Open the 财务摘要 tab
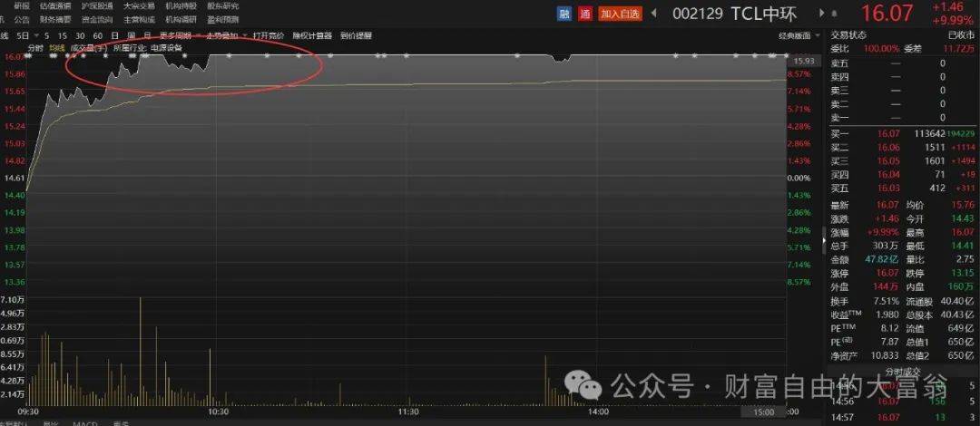980x426 pixels. [55, 19]
